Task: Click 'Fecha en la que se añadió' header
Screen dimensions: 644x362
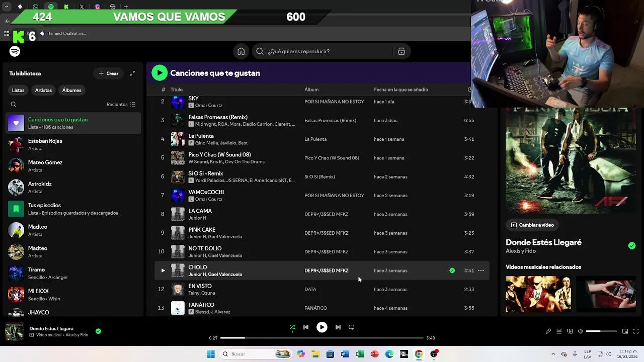Action: pyautogui.click(x=401, y=89)
